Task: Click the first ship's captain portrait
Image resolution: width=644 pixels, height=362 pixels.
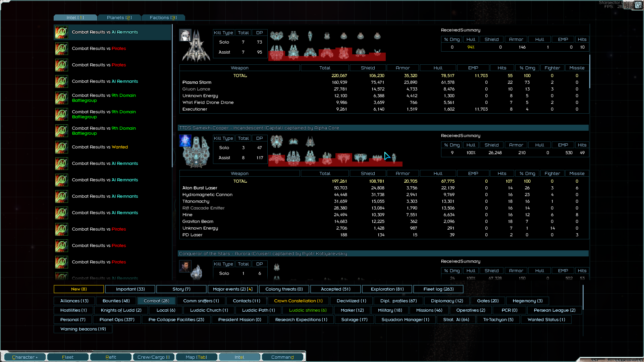Action: click(185, 35)
